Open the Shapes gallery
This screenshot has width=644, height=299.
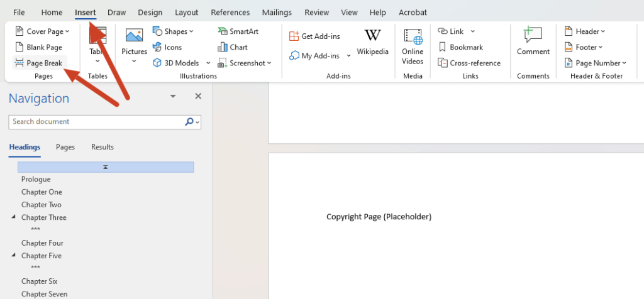point(173,31)
